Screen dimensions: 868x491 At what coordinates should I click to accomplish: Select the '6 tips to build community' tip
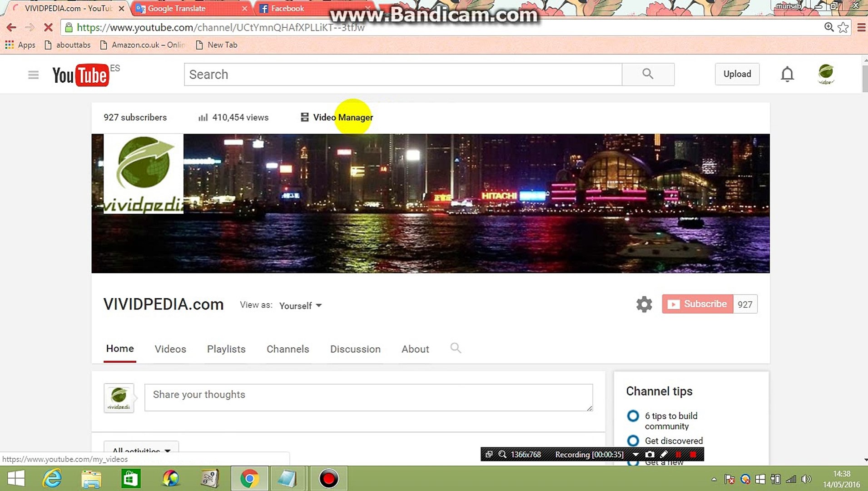pyautogui.click(x=671, y=421)
